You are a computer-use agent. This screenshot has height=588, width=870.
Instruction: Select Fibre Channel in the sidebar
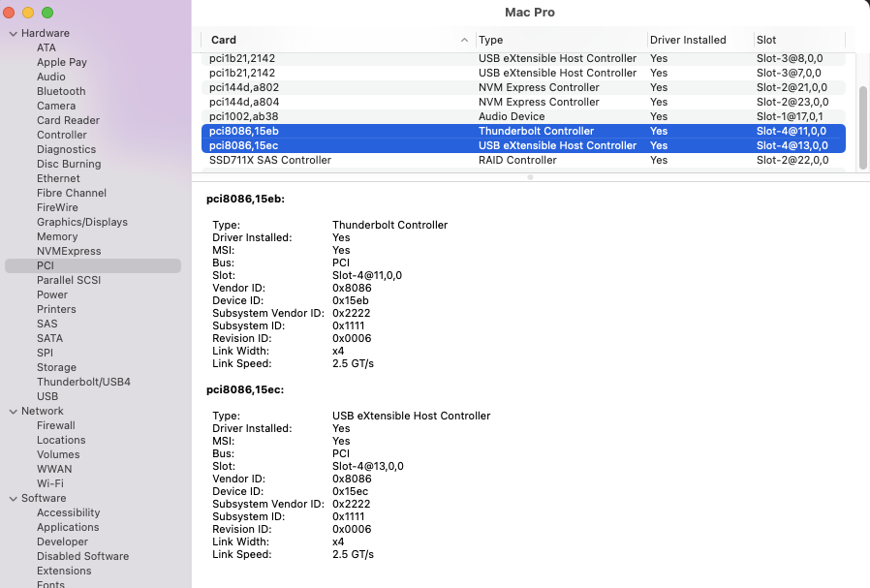pos(72,193)
